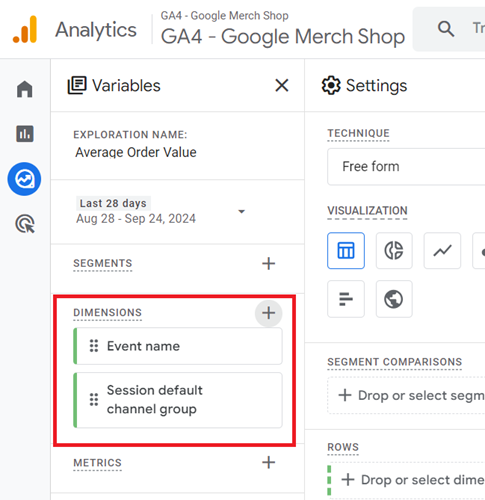Open Advertising cursor-target icon

pos(25,224)
